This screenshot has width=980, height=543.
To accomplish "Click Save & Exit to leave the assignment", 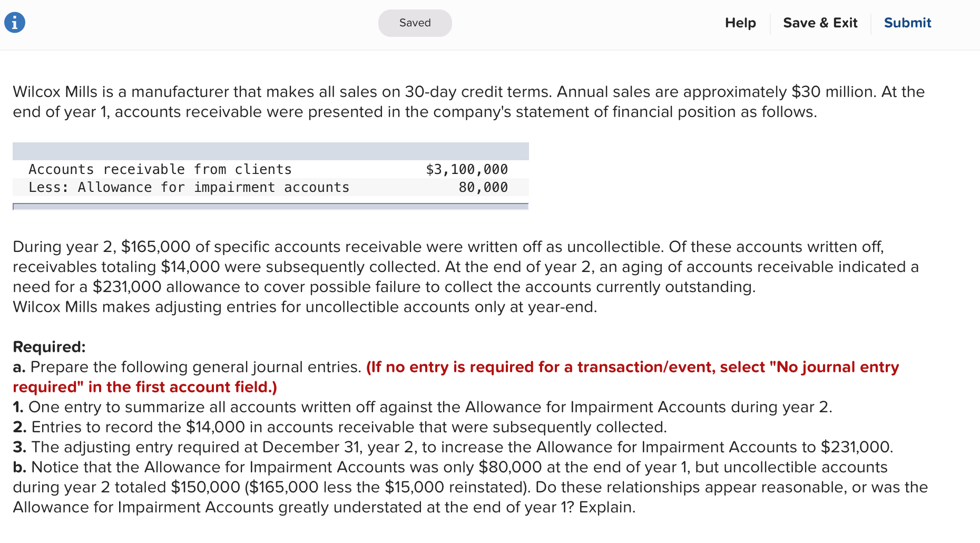I will pos(820,23).
